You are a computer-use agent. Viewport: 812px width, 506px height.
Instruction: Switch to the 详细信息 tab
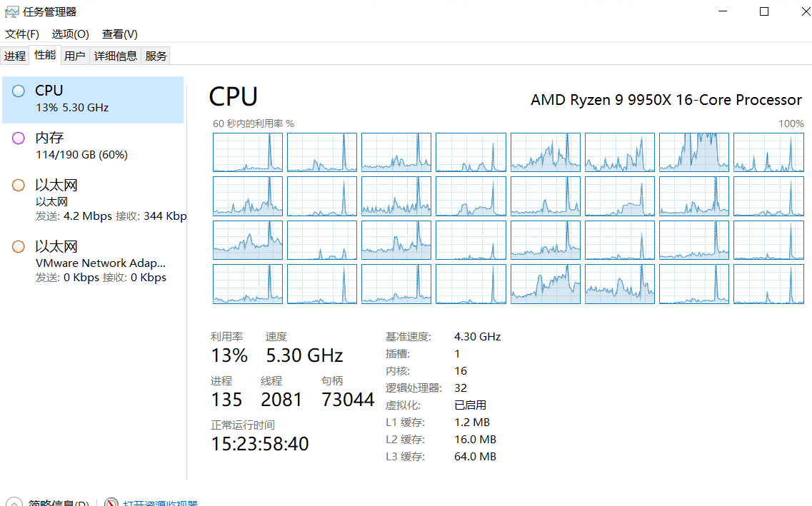click(x=116, y=56)
